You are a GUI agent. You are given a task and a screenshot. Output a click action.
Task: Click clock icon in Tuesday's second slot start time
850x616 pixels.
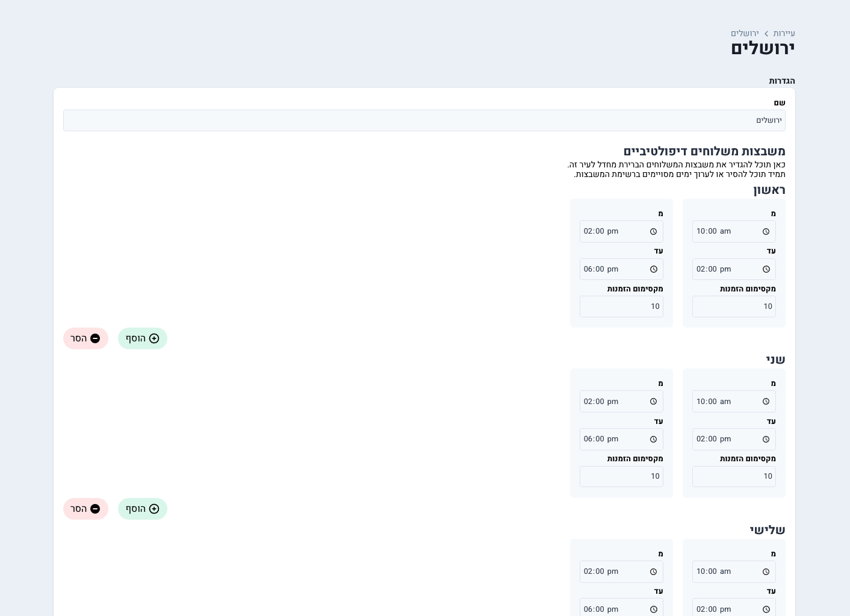pos(653,572)
